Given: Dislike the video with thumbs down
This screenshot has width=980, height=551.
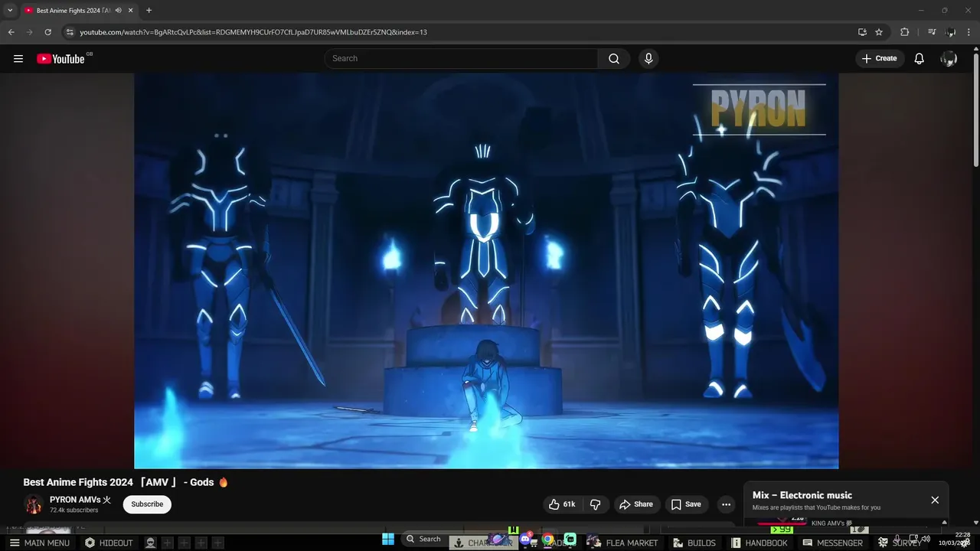Looking at the screenshot, I should pyautogui.click(x=595, y=504).
